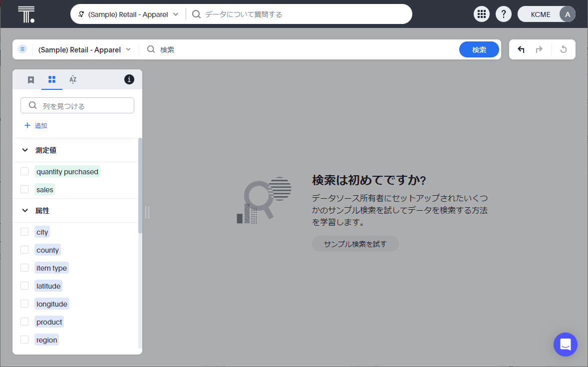Image resolution: width=588 pixels, height=367 pixels.
Task: Click the blue 検索 button
Action: tap(479, 49)
